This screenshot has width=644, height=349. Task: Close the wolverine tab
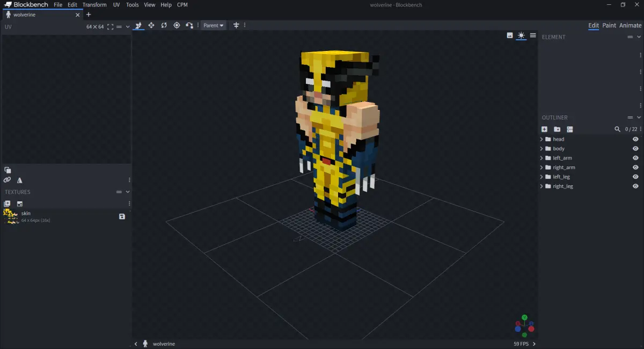point(77,14)
